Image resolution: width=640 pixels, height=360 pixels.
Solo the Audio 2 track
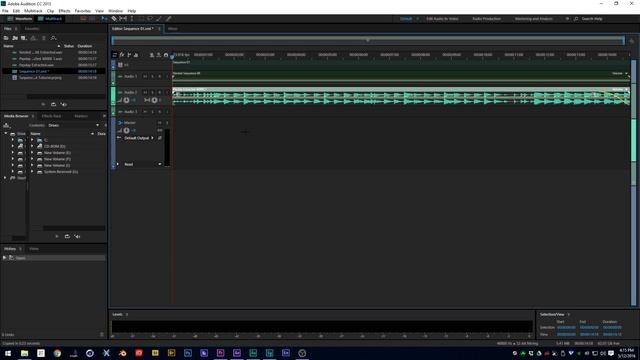coord(153,92)
